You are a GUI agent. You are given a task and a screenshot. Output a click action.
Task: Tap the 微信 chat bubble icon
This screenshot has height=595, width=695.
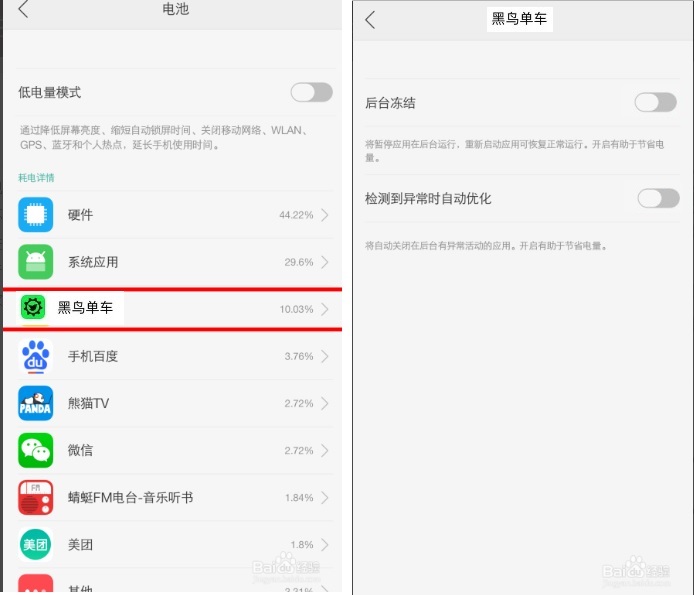(x=35, y=450)
